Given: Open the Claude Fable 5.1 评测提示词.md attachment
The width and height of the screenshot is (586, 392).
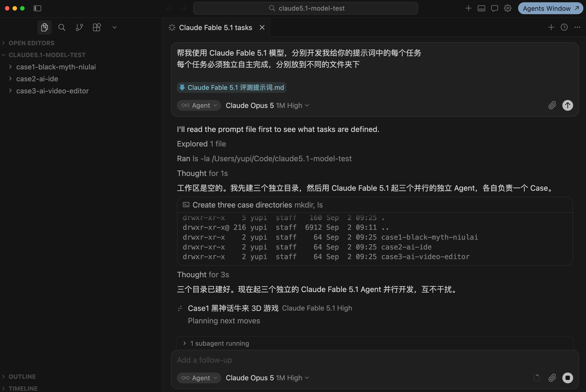Looking at the screenshot, I should pos(232,88).
